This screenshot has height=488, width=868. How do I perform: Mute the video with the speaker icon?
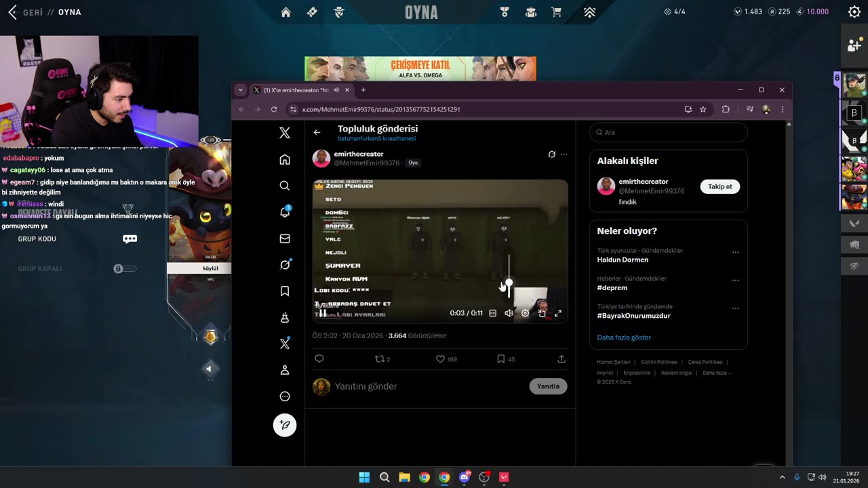(x=509, y=313)
